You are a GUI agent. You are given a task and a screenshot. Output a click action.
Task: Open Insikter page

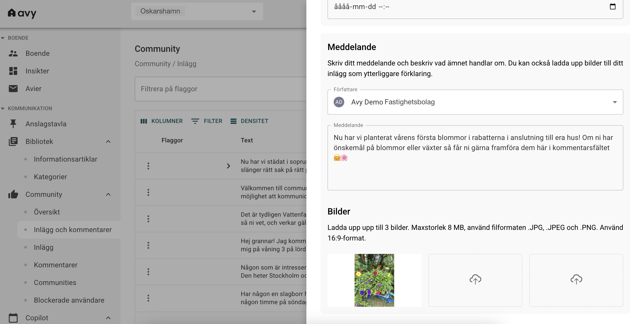pyautogui.click(x=37, y=71)
